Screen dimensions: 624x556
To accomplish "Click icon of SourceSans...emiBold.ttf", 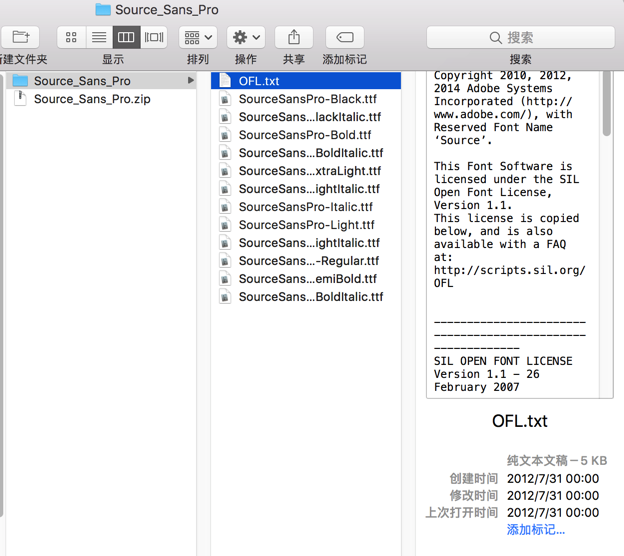I will tap(225, 279).
